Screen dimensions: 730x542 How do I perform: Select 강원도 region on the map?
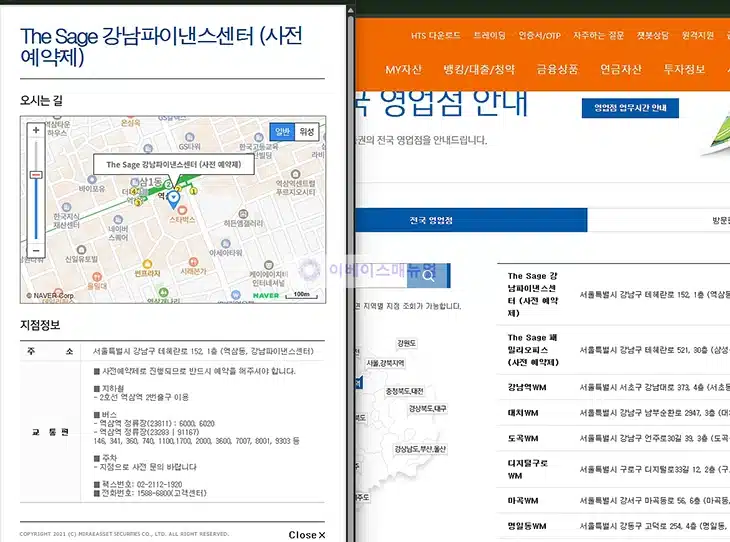[406, 343]
